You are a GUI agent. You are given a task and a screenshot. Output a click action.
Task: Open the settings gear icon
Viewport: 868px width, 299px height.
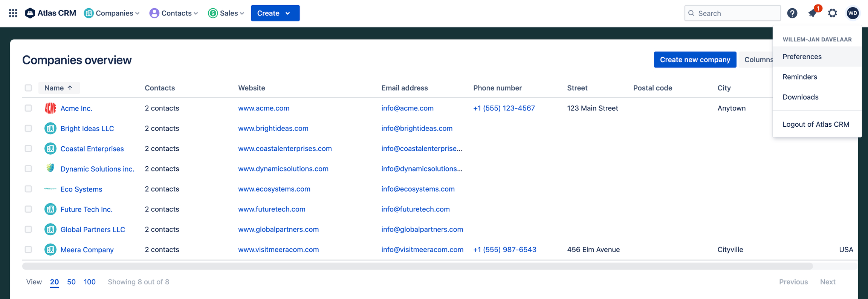[832, 13]
